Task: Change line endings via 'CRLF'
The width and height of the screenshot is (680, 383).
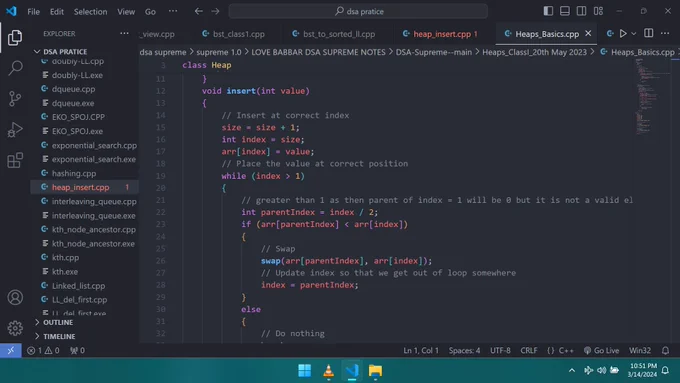Action: [529, 350]
